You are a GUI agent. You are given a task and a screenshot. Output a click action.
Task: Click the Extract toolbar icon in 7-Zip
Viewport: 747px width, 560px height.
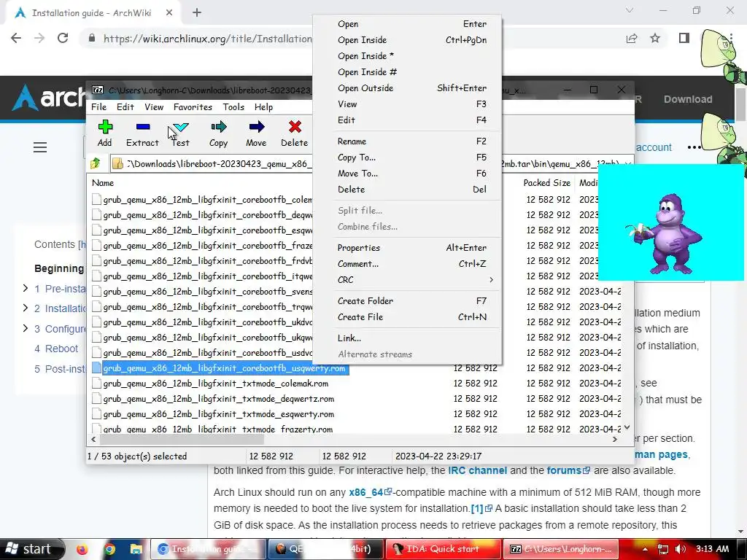point(142,127)
